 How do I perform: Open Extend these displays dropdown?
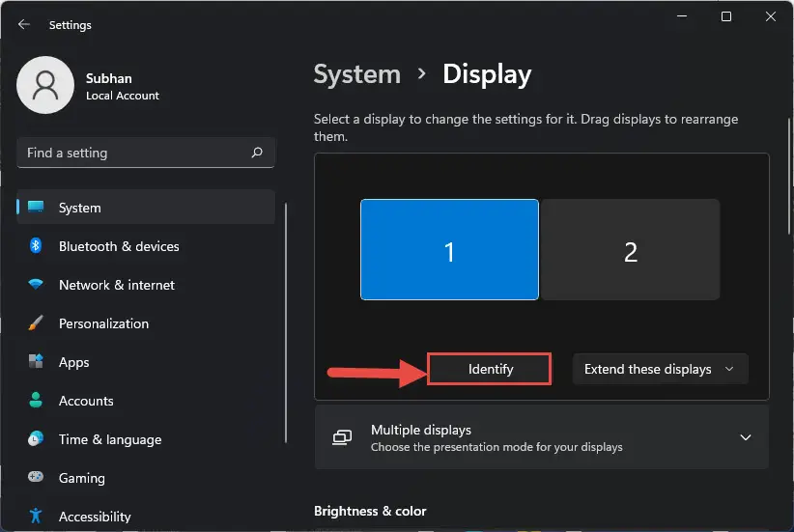click(x=660, y=369)
